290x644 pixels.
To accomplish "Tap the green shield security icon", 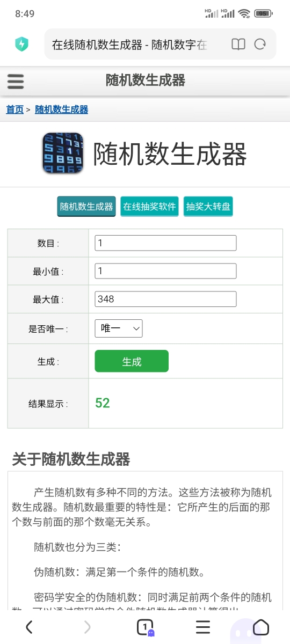I will 22,44.
